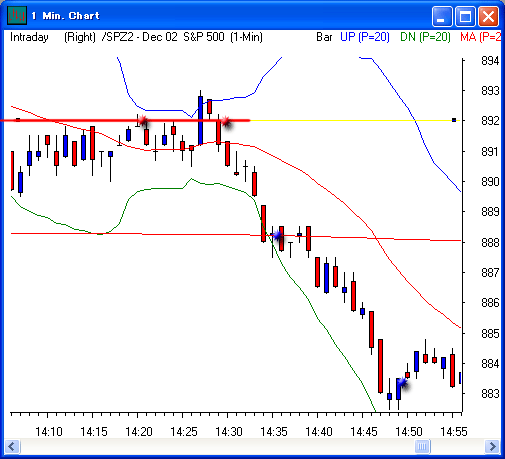505x459 pixels.
Task: Minimize the 1 Min. Chart window
Action: 442,16
